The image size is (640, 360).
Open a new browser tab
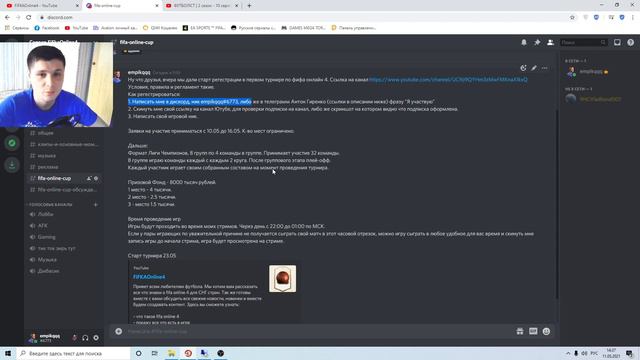coord(249,6)
